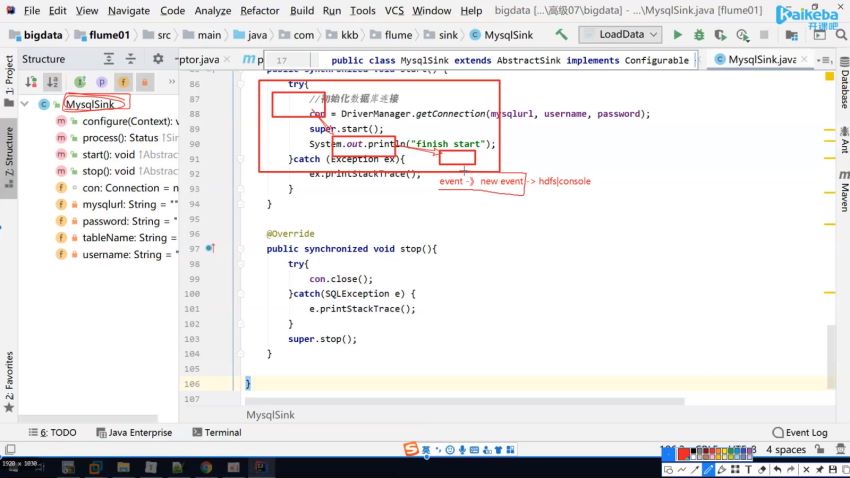Toggle show non-public members filter
The width and height of the screenshot is (850, 478).
pos(145,82)
